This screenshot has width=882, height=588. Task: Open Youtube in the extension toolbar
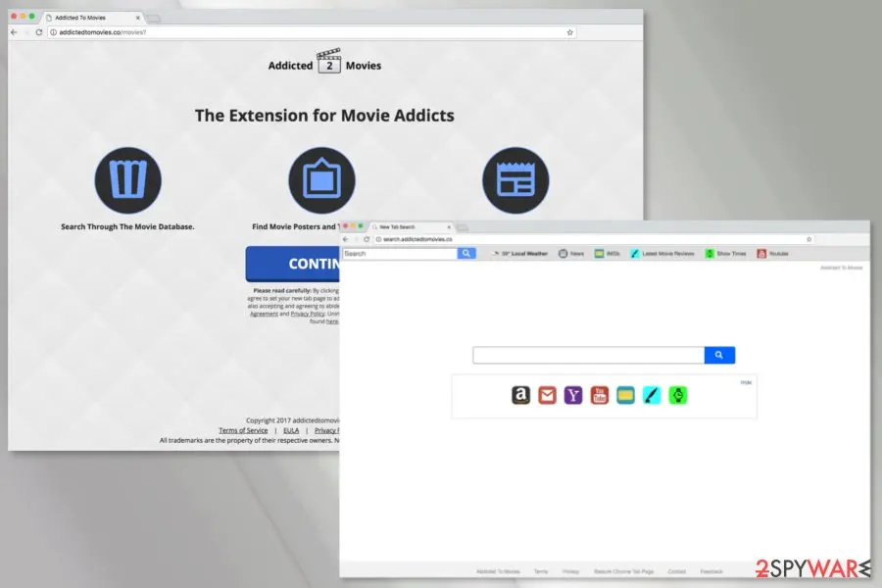coord(772,254)
